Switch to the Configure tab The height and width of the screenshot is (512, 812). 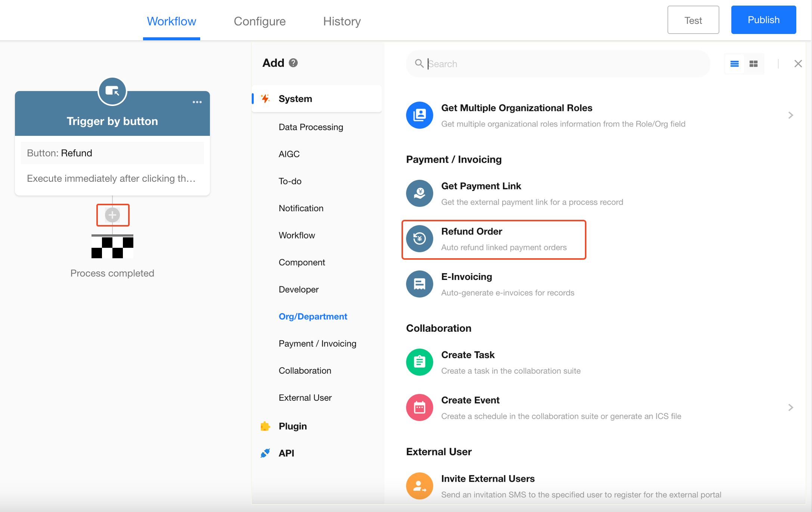[x=260, y=21]
